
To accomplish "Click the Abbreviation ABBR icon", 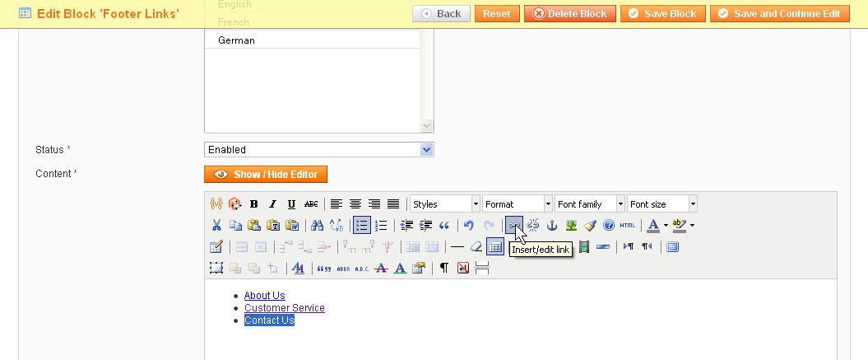I will pyautogui.click(x=343, y=268).
